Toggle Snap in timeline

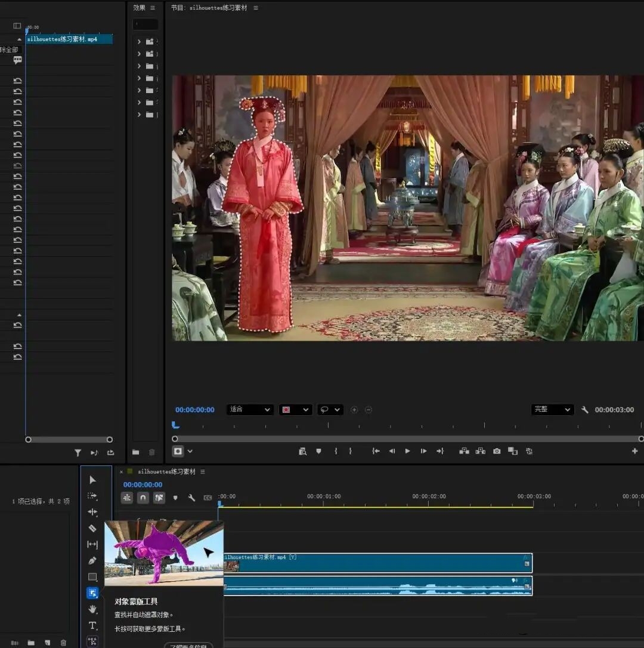[143, 498]
